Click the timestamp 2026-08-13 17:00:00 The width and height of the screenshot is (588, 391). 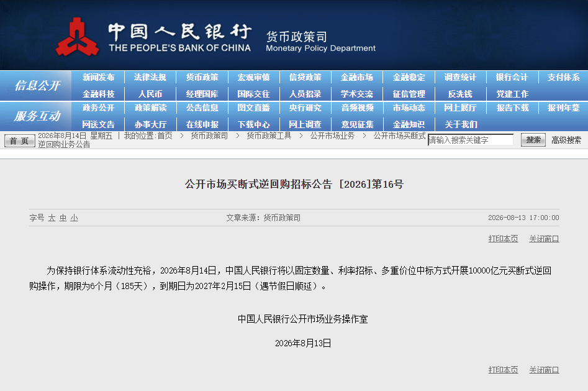pyautogui.click(x=523, y=218)
